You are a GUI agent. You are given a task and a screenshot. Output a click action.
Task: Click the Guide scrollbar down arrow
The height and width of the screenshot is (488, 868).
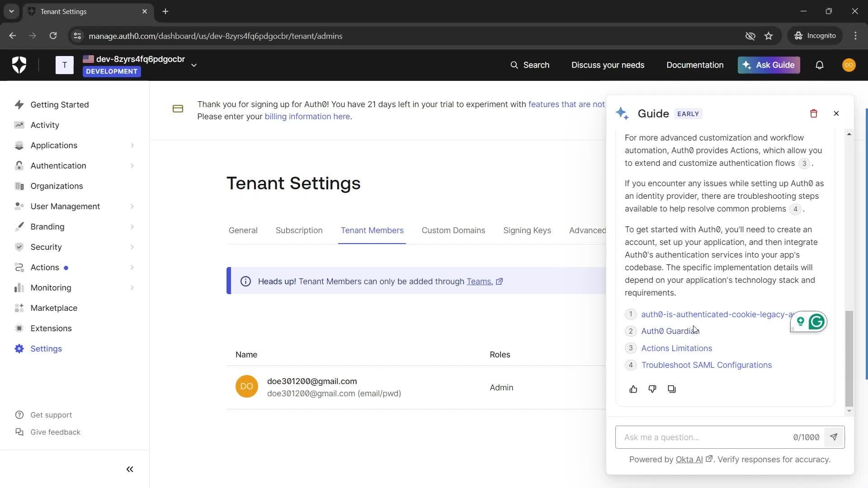(849, 411)
